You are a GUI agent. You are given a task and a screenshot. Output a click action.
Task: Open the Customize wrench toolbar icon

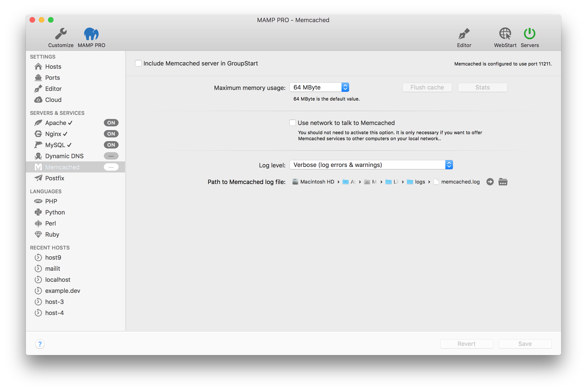[61, 34]
